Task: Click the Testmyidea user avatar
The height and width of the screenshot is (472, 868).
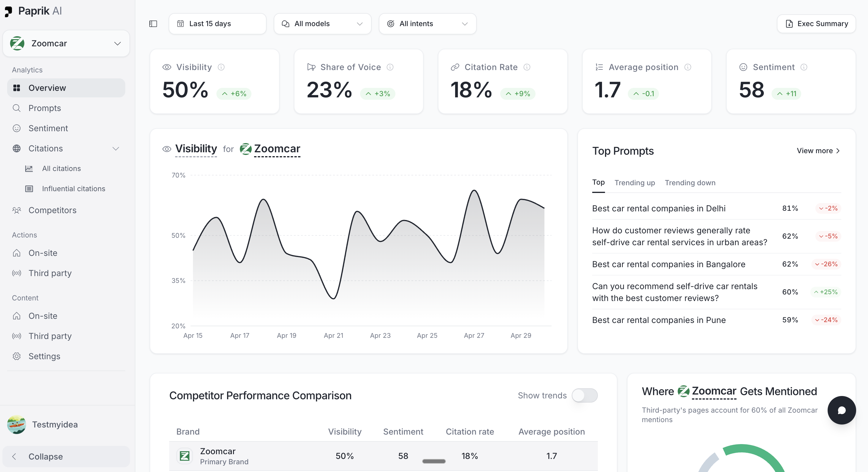Action: pyautogui.click(x=17, y=425)
